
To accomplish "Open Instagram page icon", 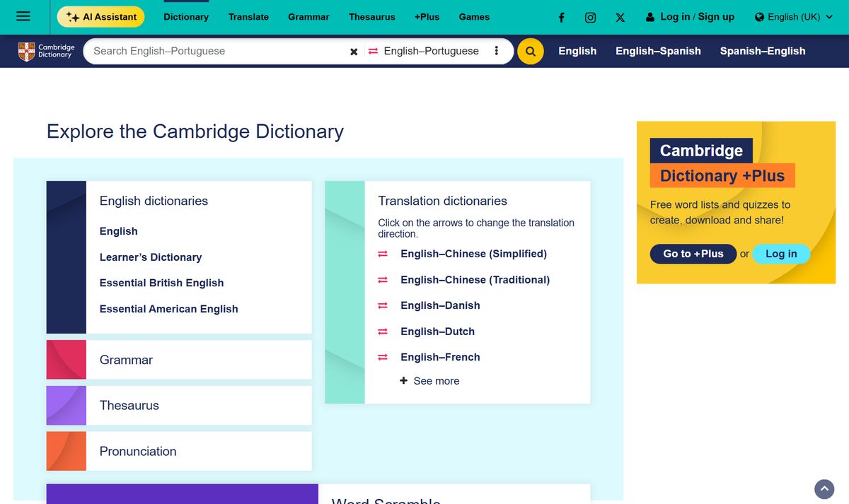I will (591, 17).
